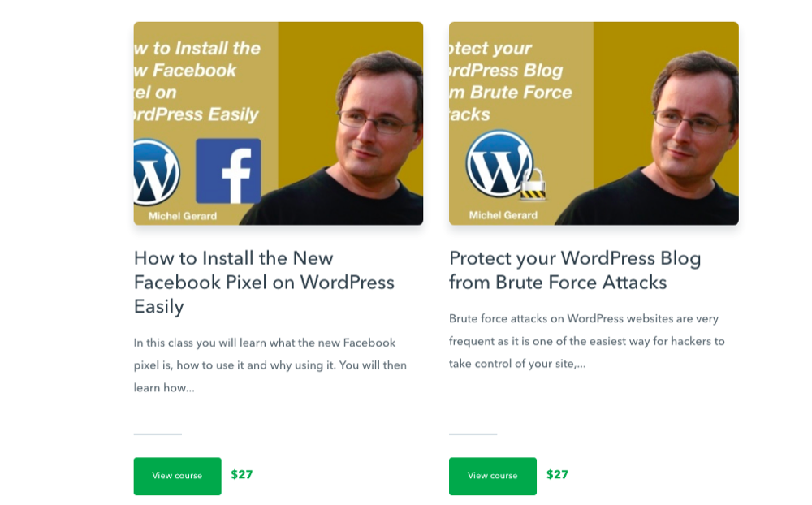View course for Facebook Pixel on WordPress
812x505 pixels.
[177, 476]
